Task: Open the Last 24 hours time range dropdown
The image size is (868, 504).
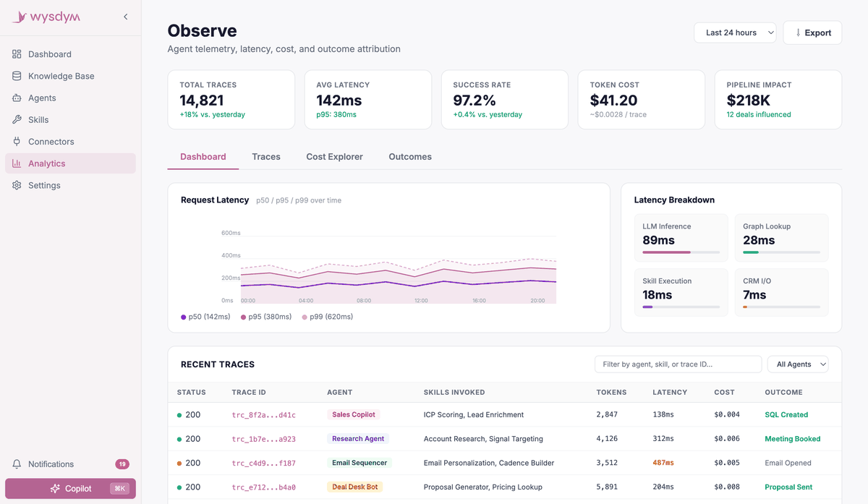Action: pyautogui.click(x=735, y=33)
